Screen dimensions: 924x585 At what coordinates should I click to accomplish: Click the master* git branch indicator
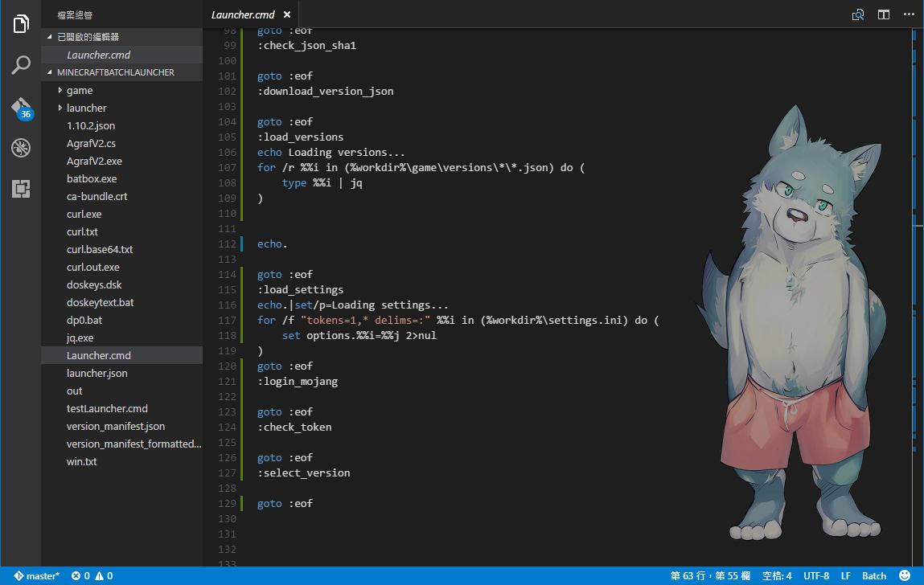36,575
